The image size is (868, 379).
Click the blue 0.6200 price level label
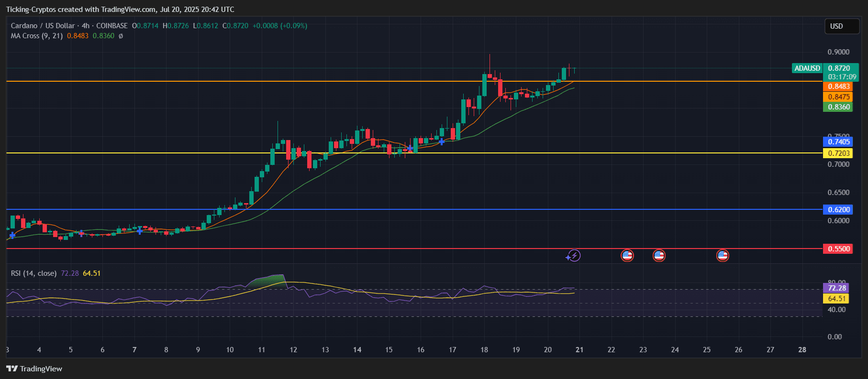click(838, 209)
